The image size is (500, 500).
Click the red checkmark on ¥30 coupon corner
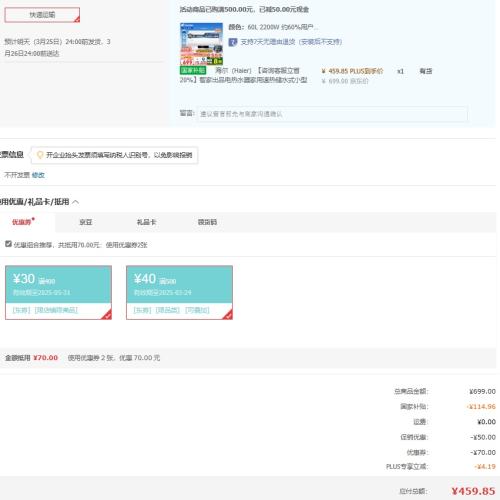107,315
